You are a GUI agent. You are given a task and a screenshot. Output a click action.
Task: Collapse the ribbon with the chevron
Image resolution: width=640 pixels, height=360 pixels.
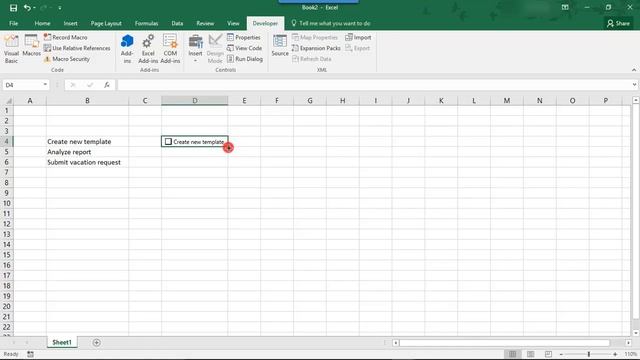tap(634, 70)
